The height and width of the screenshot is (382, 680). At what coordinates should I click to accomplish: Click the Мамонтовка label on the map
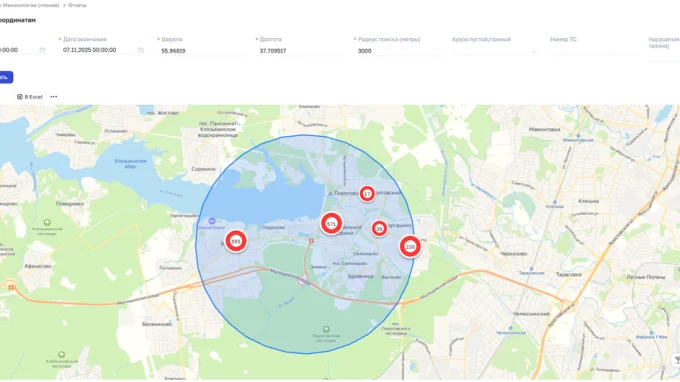(x=544, y=129)
